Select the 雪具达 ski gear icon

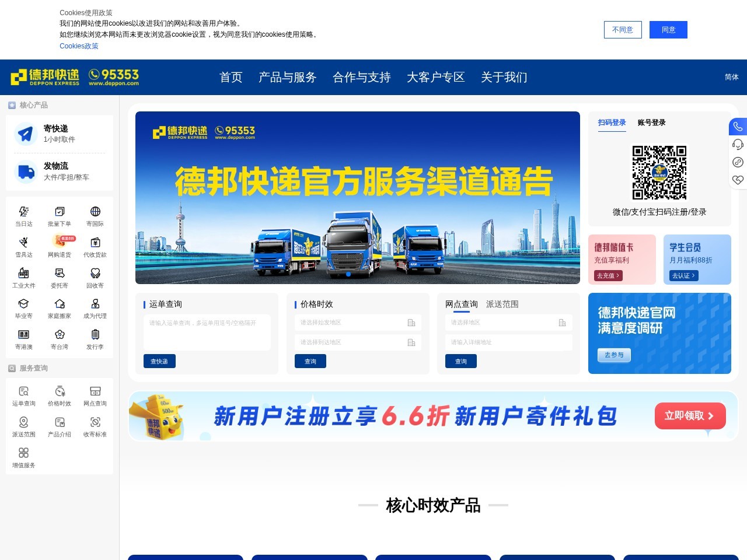pos(24,242)
